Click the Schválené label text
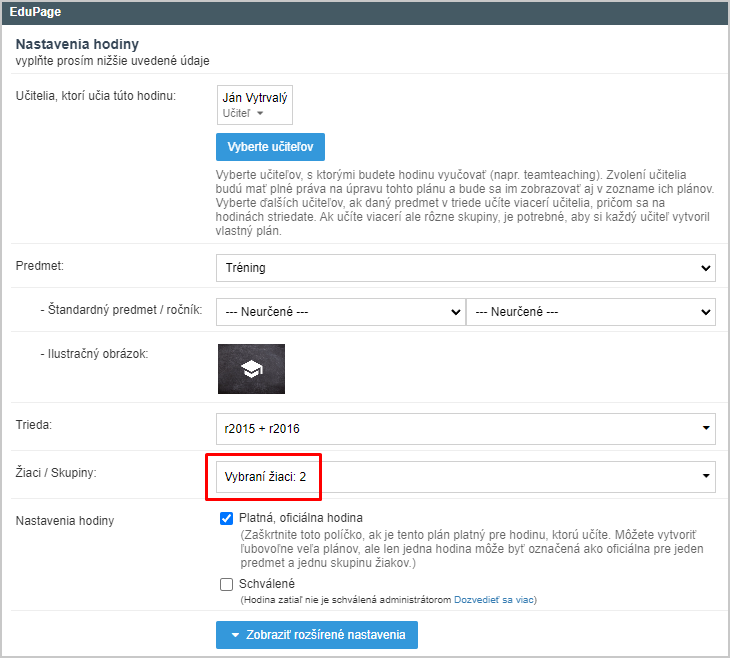Viewport: 730px width, 658px height. (x=267, y=583)
